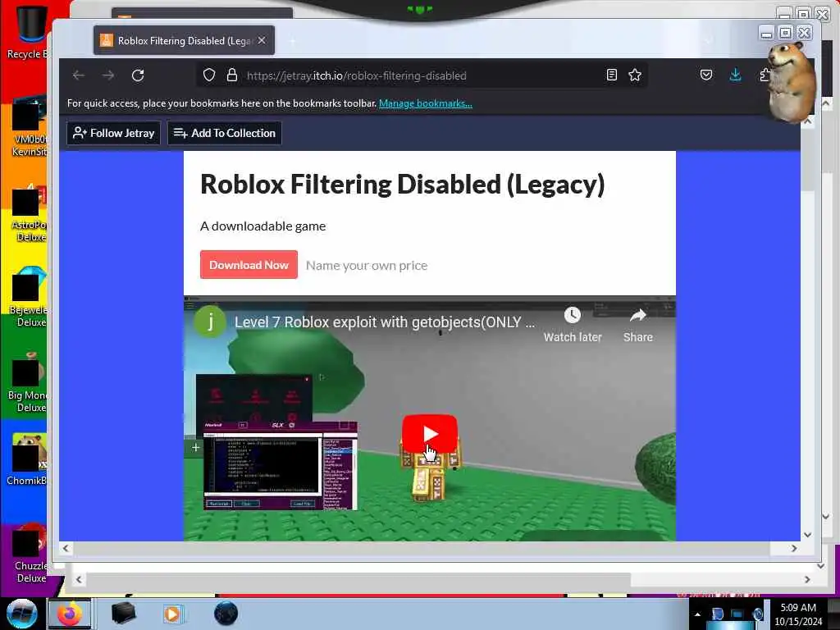Open a new tab with plus button
Screen dimensions: 840x630
click(293, 41)
